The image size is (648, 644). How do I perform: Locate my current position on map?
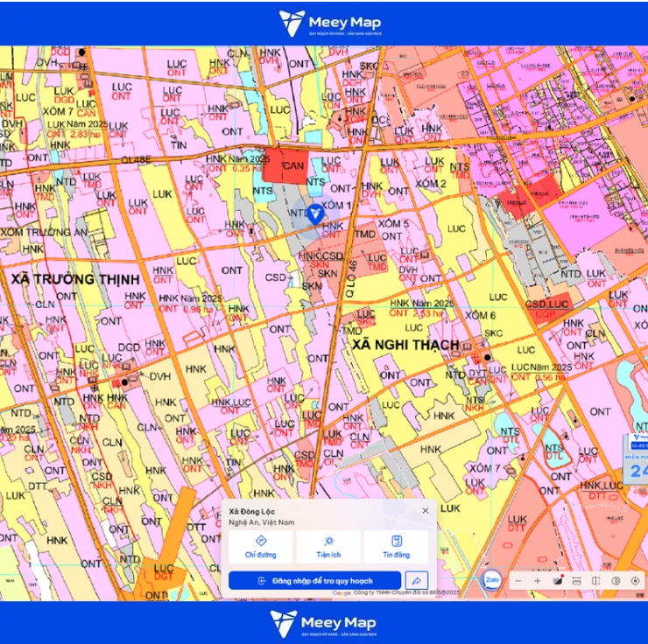tap(635, 581)
